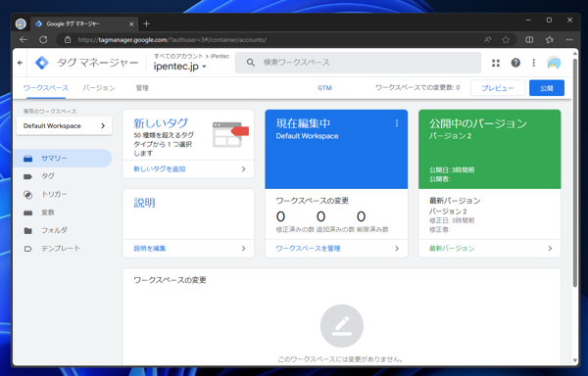Click the Tag Manager back arrow
This screenshot has height=376, width=588.
pyautogui.click(x=20, y=63)
